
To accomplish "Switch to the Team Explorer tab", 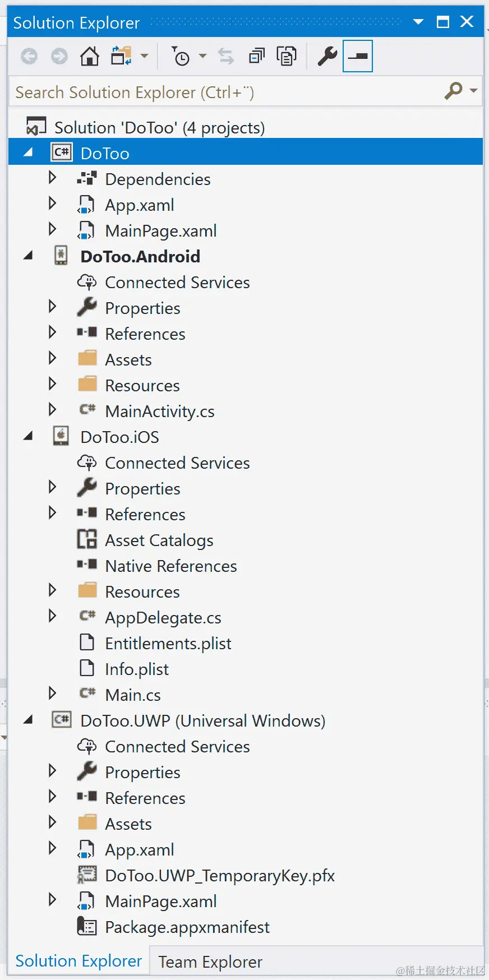I will [210, 962].
